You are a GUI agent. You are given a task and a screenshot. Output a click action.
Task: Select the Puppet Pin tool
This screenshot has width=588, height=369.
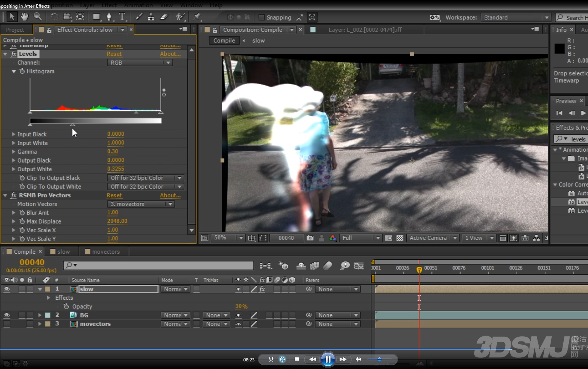(197, 17)
